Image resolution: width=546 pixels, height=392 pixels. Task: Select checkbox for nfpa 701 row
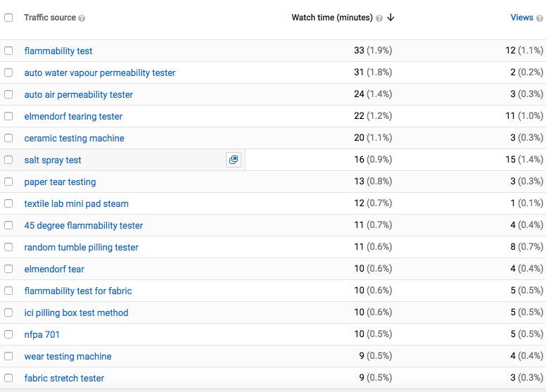8,334
